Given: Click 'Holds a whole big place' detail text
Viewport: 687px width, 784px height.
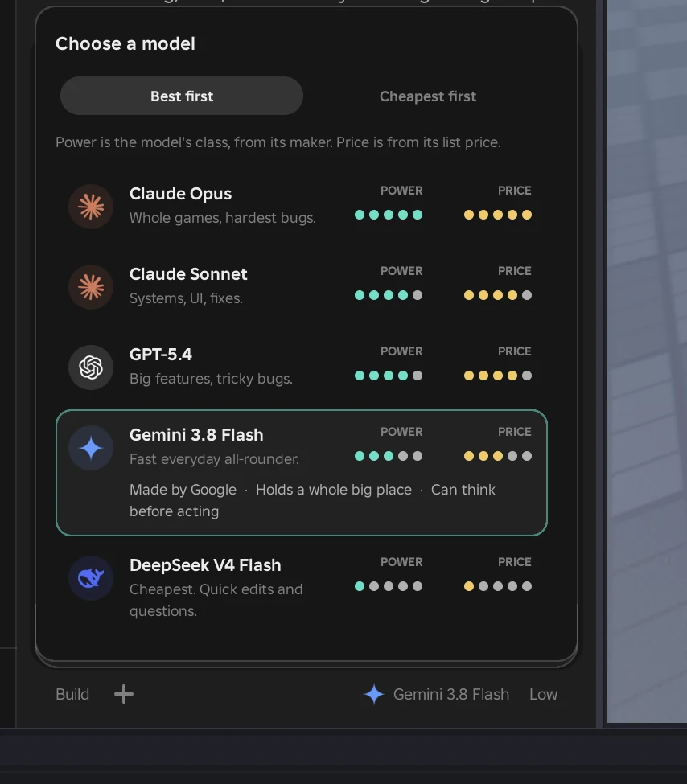Looking at the screenshot, I should click(x=334, y=490).
